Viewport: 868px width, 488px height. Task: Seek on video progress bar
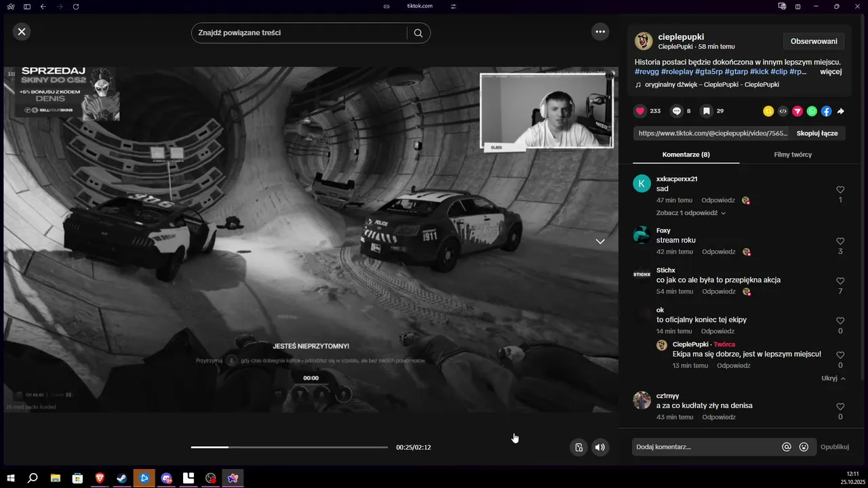click(290, 447)
